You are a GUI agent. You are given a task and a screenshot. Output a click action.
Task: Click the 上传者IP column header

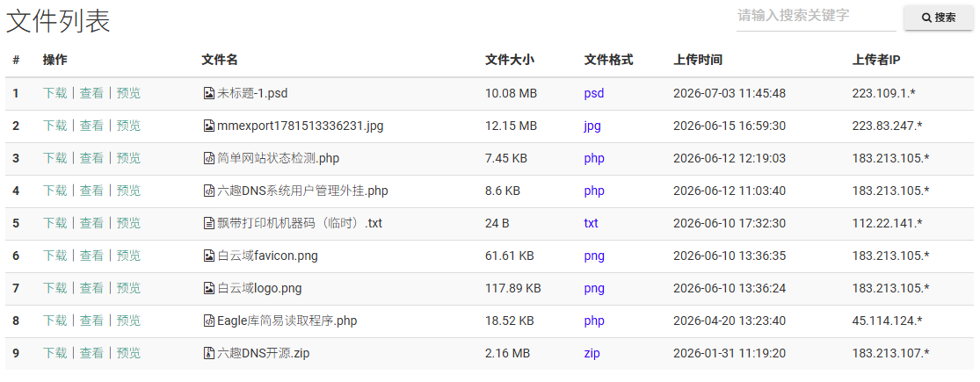[875, 60]
